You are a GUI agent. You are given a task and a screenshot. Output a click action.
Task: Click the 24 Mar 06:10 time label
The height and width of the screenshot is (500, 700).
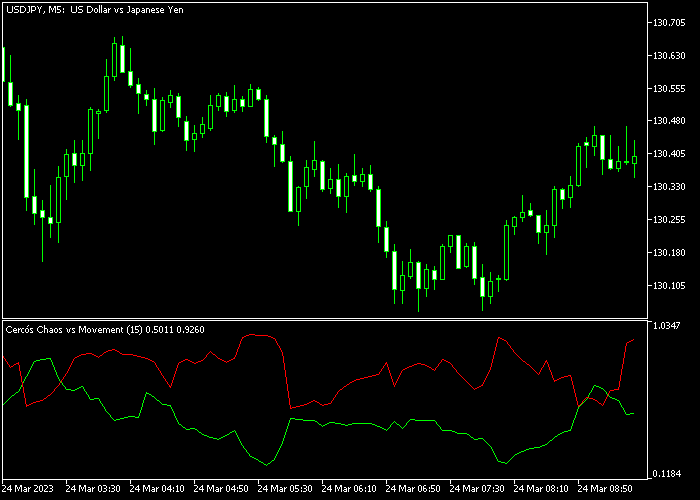349,489
